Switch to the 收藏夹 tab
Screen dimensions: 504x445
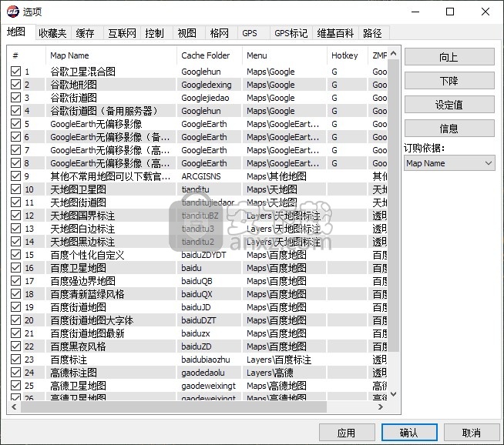click(52, 33)
